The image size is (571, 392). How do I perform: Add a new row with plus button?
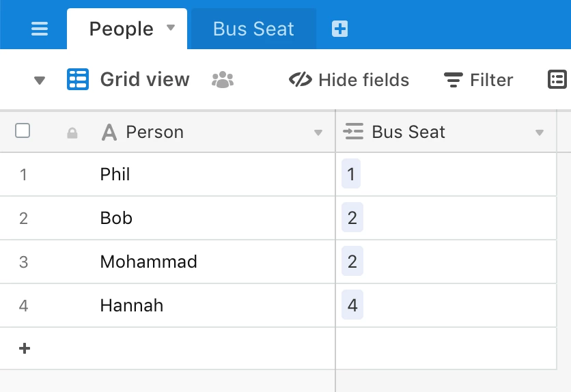[x=25, y=348]
